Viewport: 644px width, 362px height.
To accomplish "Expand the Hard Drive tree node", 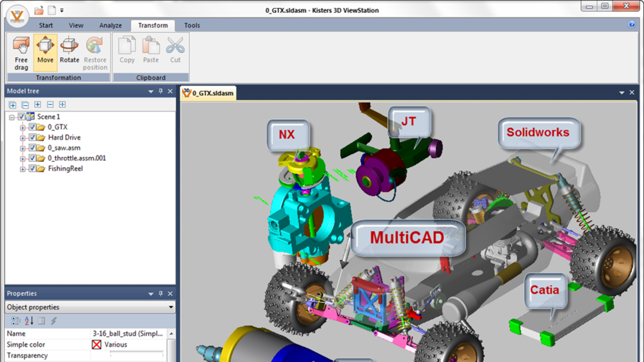I will click(x=23, y=138).
